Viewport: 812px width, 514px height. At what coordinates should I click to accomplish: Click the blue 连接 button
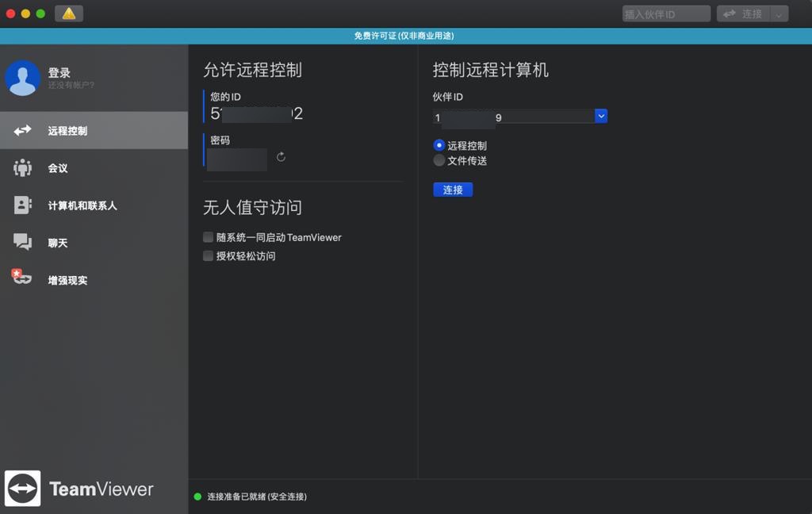click(x=453, y=190)
